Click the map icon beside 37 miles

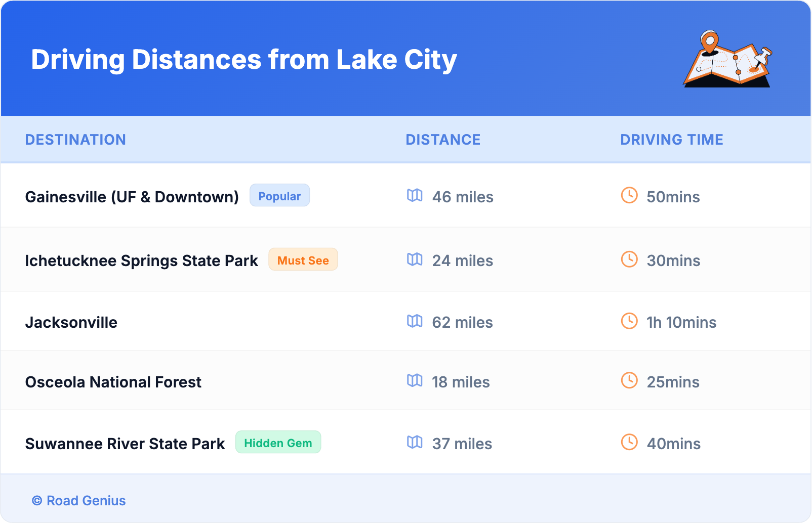click(x=415, y=442)
